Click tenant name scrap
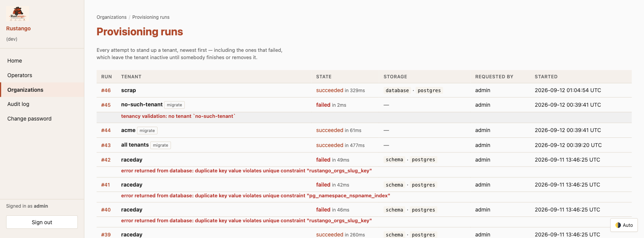644x238 pixels. (x=128, y=90)
